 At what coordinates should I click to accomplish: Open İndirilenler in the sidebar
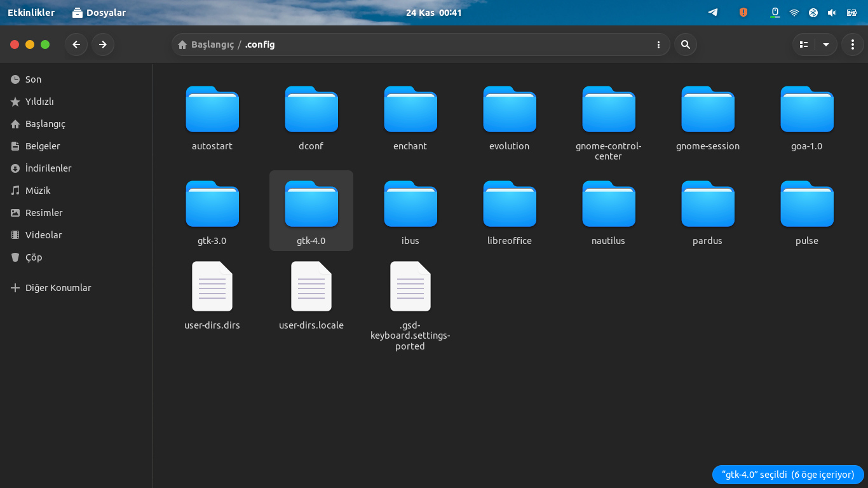click(x=48, y=168)
